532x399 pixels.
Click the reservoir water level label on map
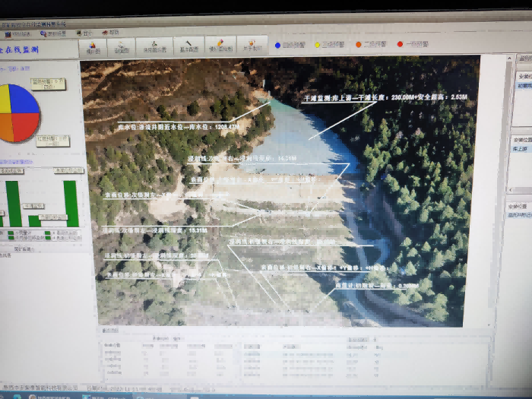coord(173,126)
